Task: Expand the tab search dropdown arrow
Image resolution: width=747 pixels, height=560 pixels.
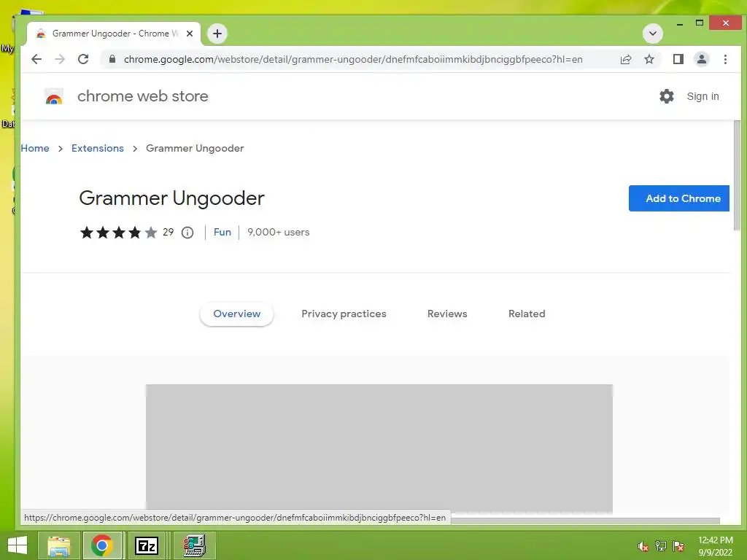Action: pos(653,34)
